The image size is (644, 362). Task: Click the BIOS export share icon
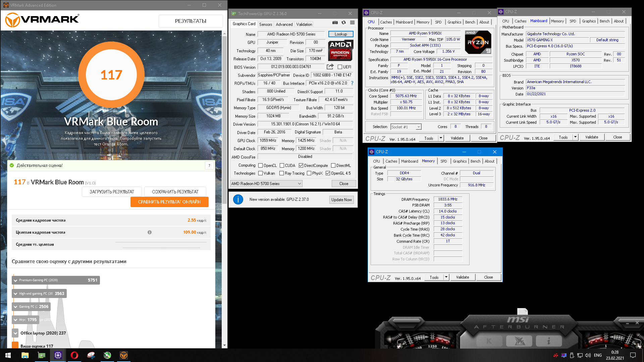click(330, 67)
